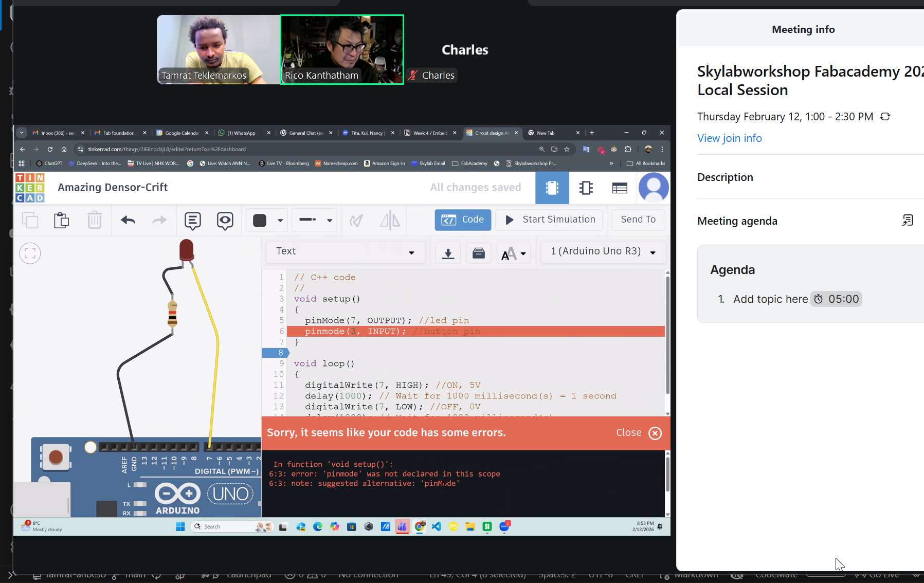Click the meeting agenda notes icon
Screen dimensions: 924x583
coord(908,221)
